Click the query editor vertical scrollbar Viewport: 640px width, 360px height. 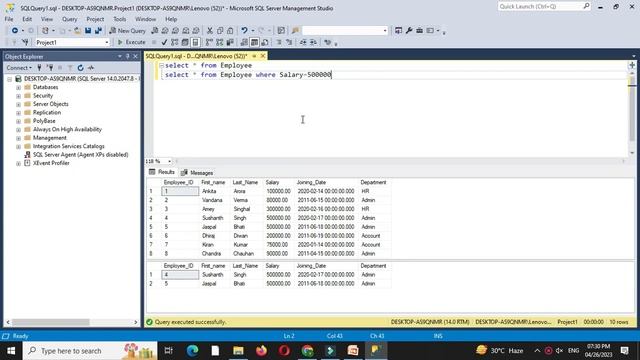[632, 109]
